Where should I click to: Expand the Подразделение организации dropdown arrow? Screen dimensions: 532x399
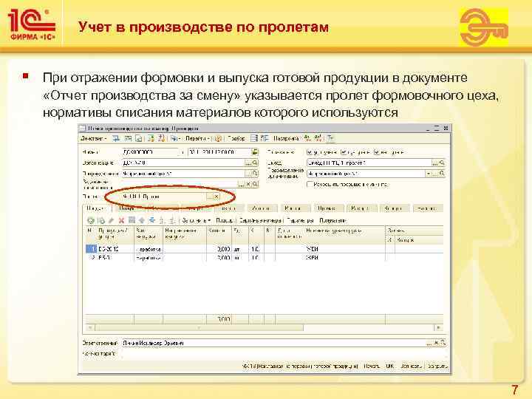(429, 174)
